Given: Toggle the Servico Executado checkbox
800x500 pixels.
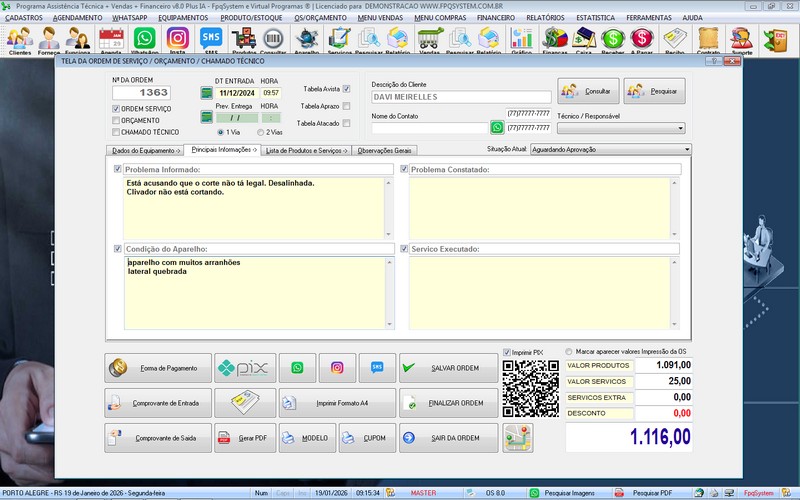Looking at the screenshot, I should pyautogui.click(x=404, y=248).
